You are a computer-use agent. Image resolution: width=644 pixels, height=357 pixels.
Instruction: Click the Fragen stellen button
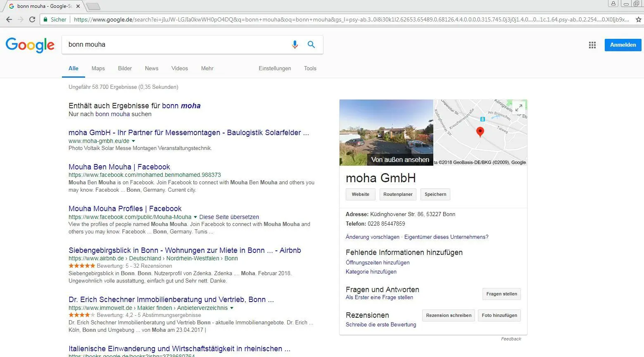[x=501, y=294]
